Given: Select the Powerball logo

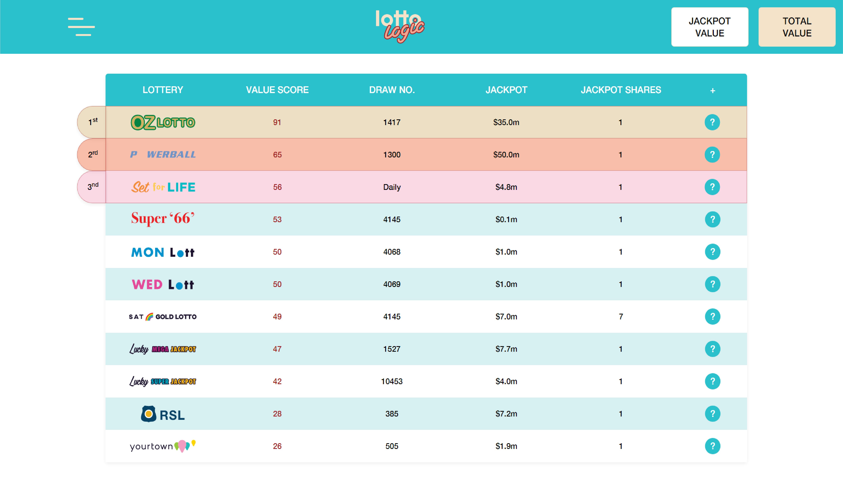Looking at the screenshot, I should 162,155.
